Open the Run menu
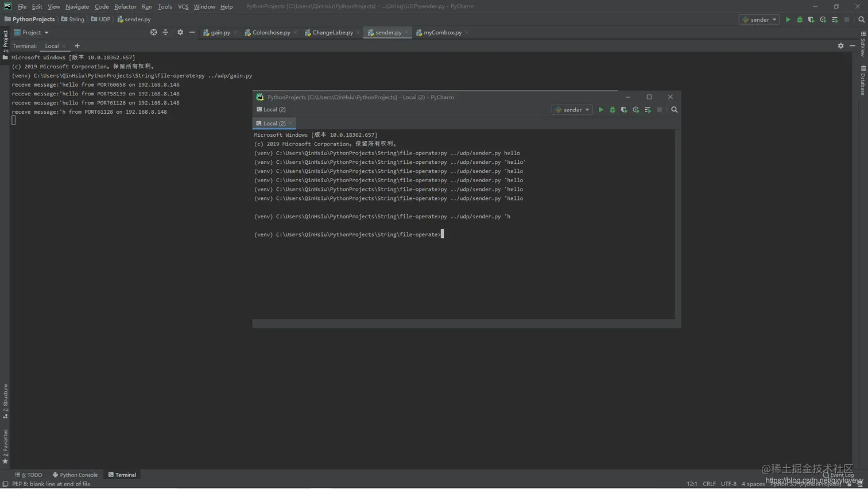 tap(147, 6)
